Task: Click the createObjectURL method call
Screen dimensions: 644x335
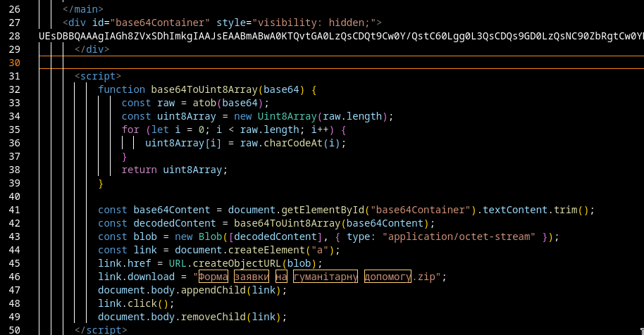Action: point(237,263)
